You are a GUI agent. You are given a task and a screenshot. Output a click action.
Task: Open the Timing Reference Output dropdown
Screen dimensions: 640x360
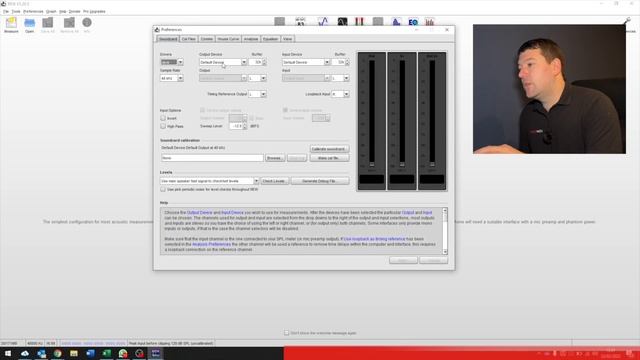coord(257,94)
